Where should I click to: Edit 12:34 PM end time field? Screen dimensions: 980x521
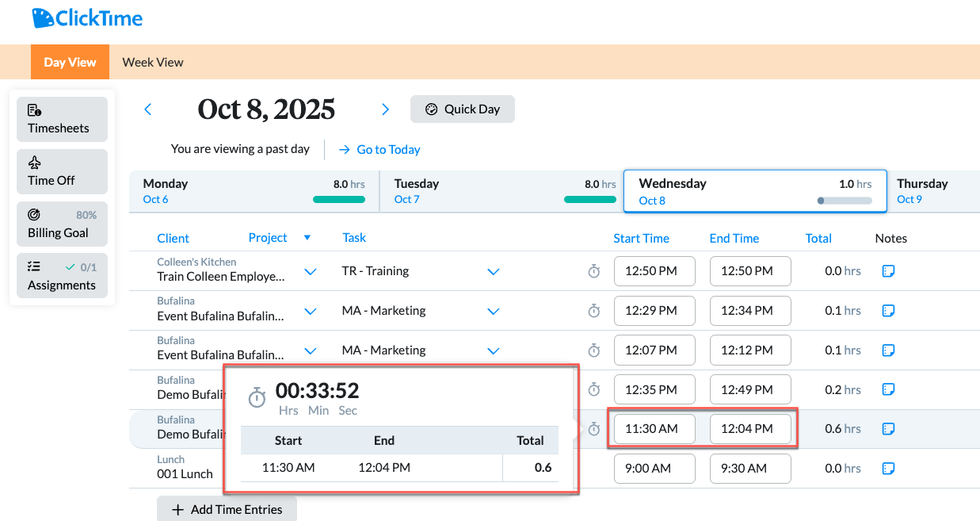(750, 311)
